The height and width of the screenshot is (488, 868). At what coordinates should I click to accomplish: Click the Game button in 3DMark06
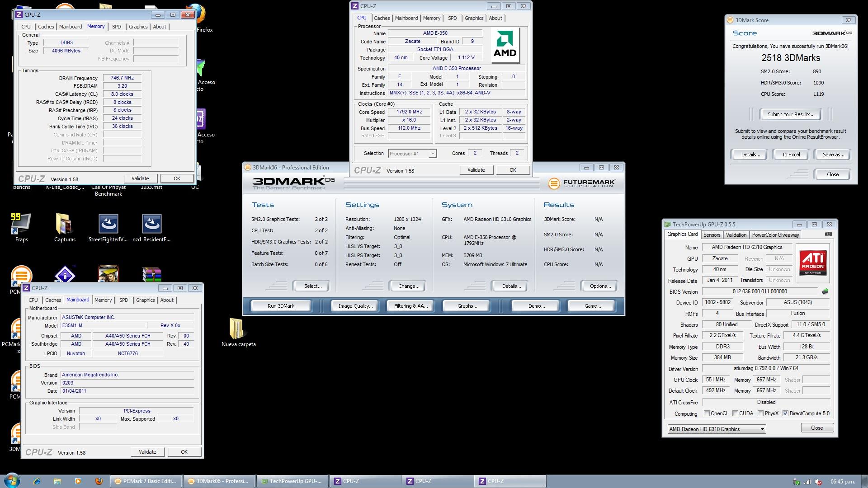593,306
